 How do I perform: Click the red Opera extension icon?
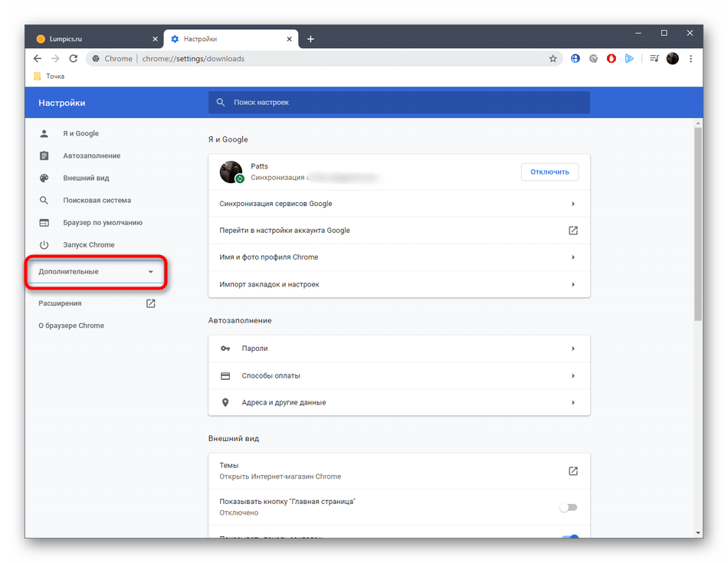click(x=612, y=58)
